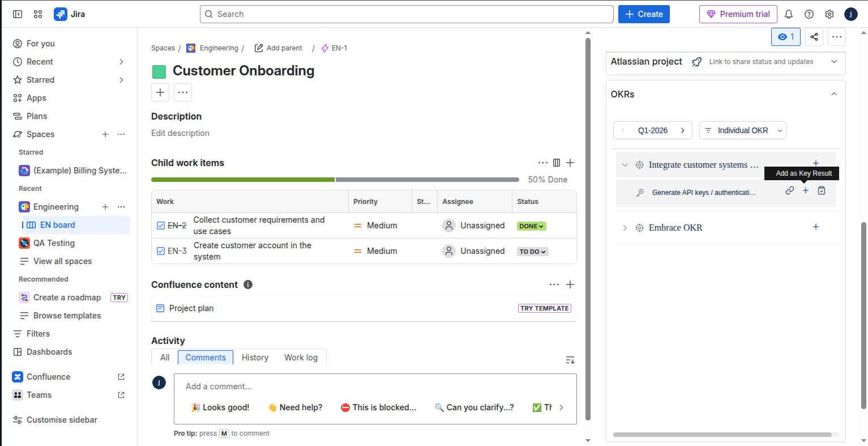Click the watchers eye button showing 1
Image resolution: width=868 pixels, height=446 pixels.
coord(786,37)
